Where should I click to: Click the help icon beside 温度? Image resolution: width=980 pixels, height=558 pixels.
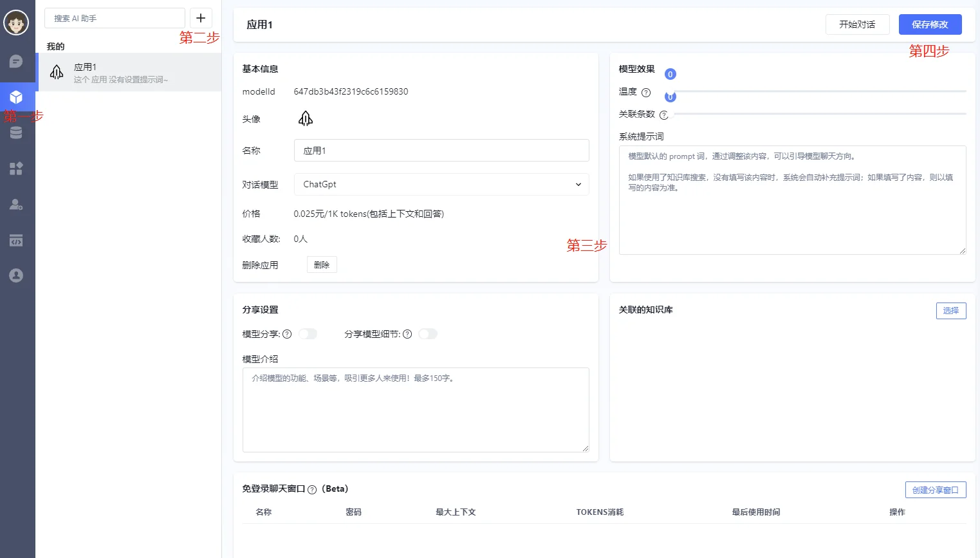[646, 93]
